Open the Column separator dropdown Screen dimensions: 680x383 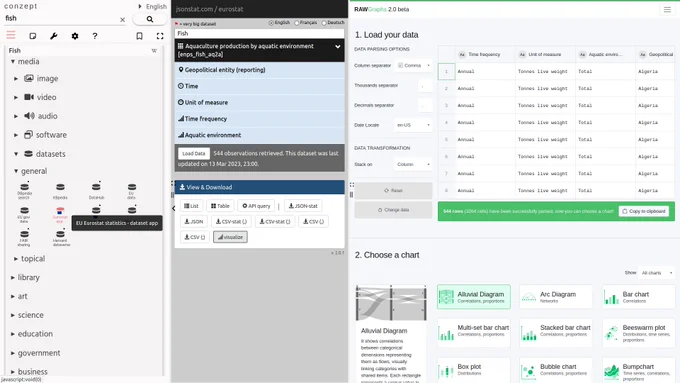tap(414, 65)
